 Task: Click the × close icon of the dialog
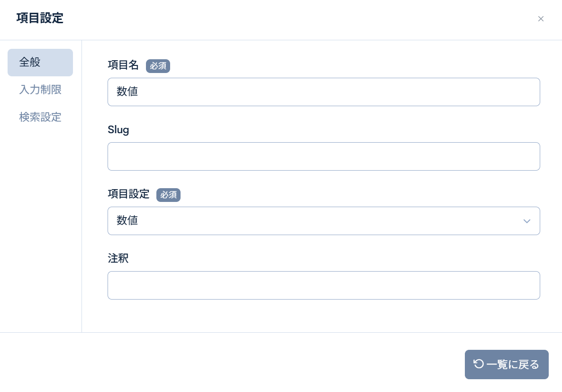tap(541, 19)
